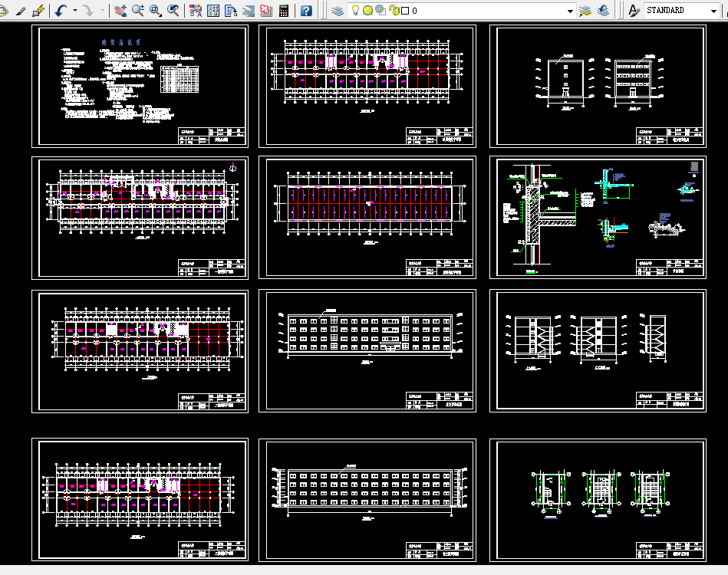This screenshot has width=728, height=575.
Task: Expand the STANDARD text style dropdown
Action: [x=713, y=11]
